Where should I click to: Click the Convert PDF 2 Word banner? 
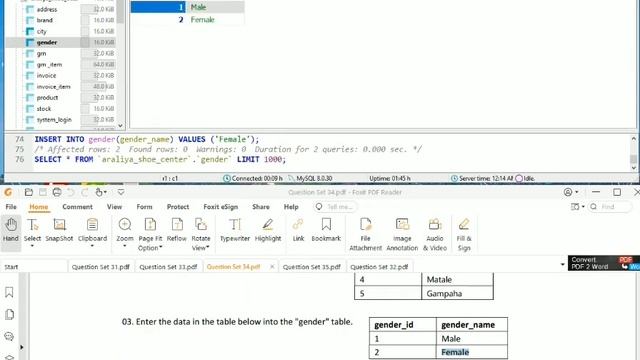(603, 263)
